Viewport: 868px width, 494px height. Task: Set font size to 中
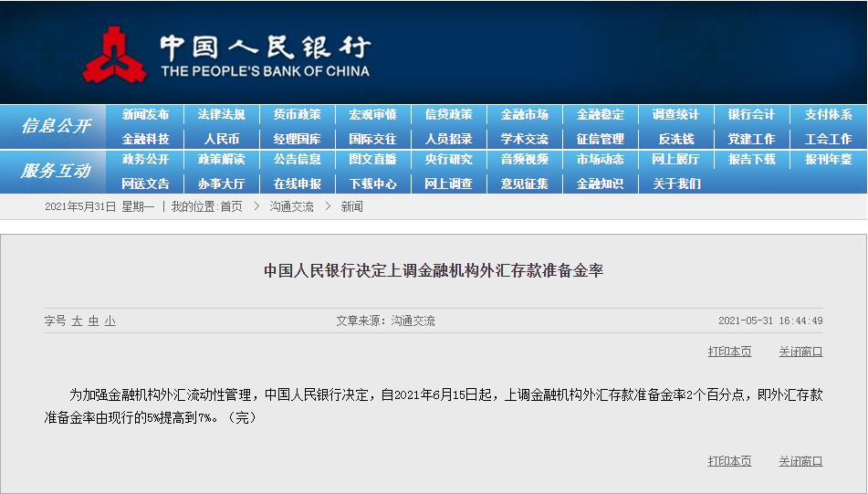pyautogui.click(x=93, y=321)
